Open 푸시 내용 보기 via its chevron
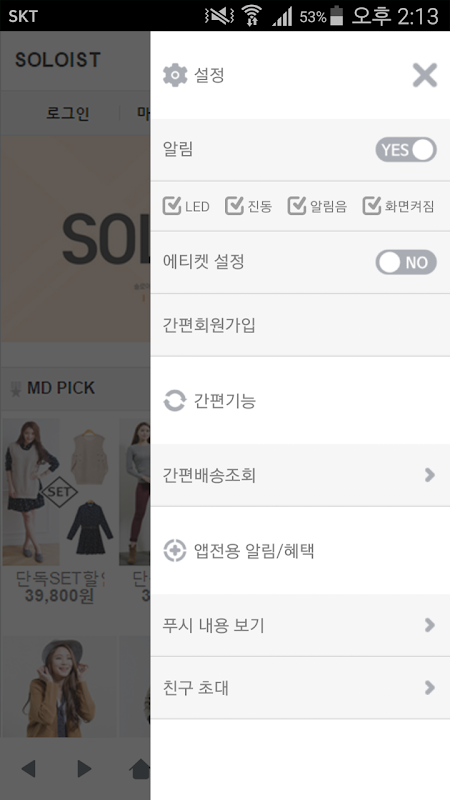Image resolution: width=450 pixels, height=800 pixels. [x=430, y=625]
